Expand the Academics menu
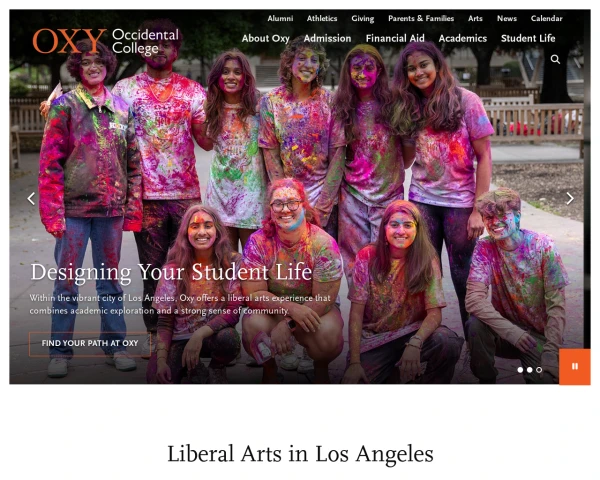This screenshot has width=600, height=480. pyautogui.click(x=463, y=39)
